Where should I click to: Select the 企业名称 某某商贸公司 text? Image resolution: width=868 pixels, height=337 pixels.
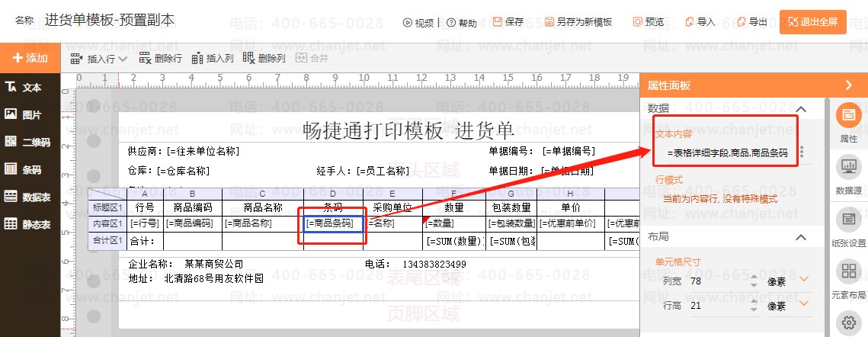186,264
